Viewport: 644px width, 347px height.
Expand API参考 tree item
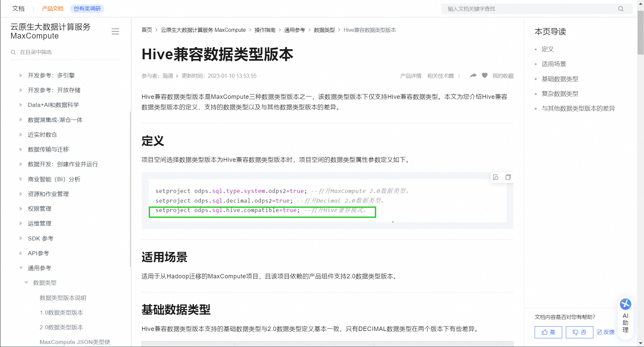pyautogui.click(x=21, y=253)
